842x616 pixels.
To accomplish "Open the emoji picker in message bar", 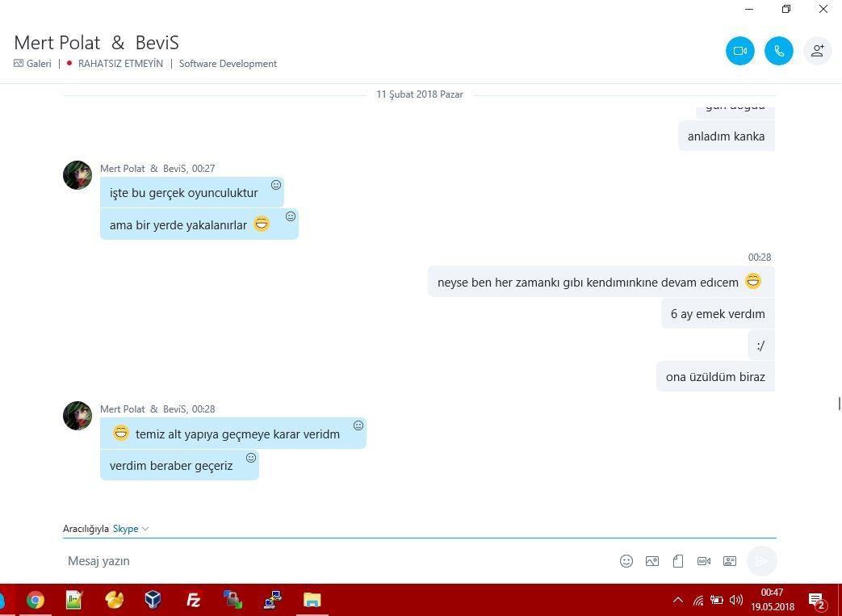I will pyautogui.click(x=626, y=561).
